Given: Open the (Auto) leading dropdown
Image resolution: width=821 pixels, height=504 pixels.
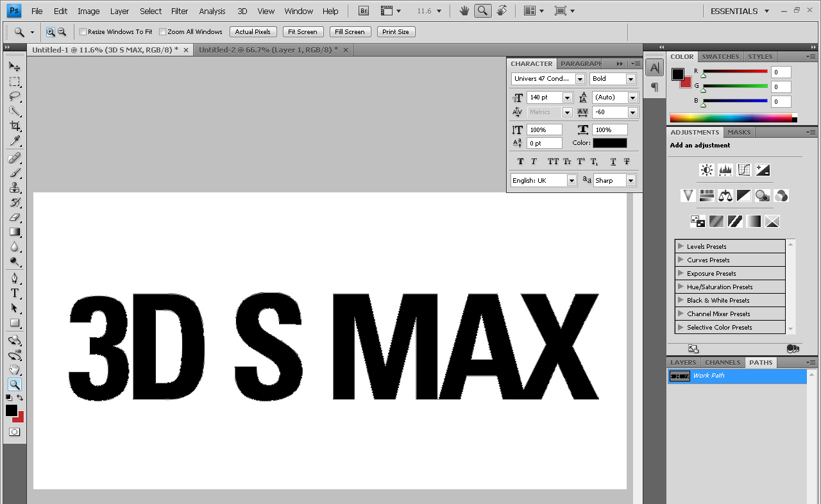Looking at the screenshot, I should tap(633, 97).
